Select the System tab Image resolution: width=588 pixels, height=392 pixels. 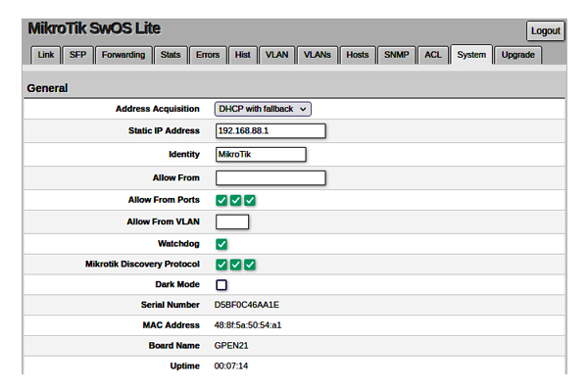(x=471, y=55)
